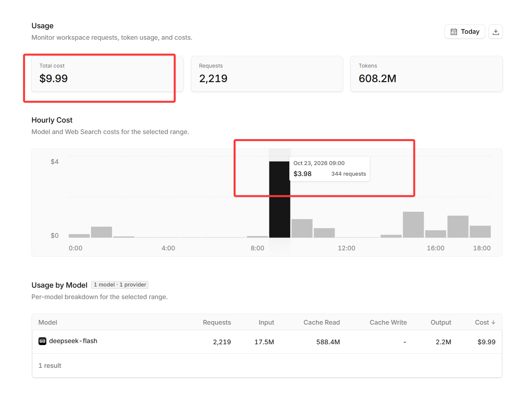Click the 2,219 requests table cell
Image resolution: width=532 pixels, height=393 pixels.
(222, 342)
